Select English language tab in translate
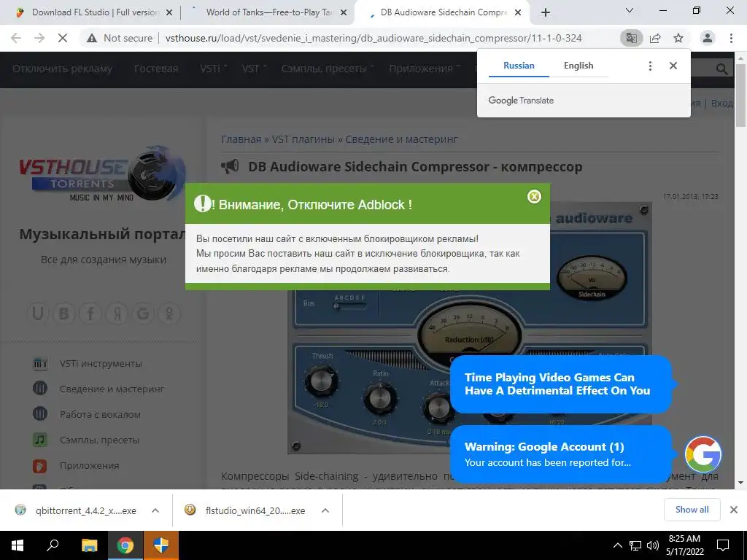Image resolution: width=747 pixels, height=560 pixels. [x=578, y=66]
